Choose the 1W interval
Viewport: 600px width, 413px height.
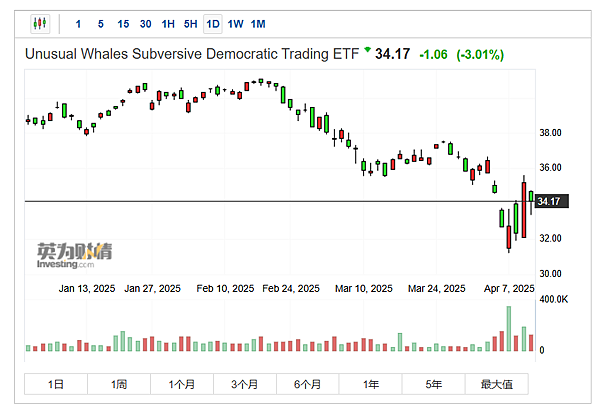pos(235,24)
